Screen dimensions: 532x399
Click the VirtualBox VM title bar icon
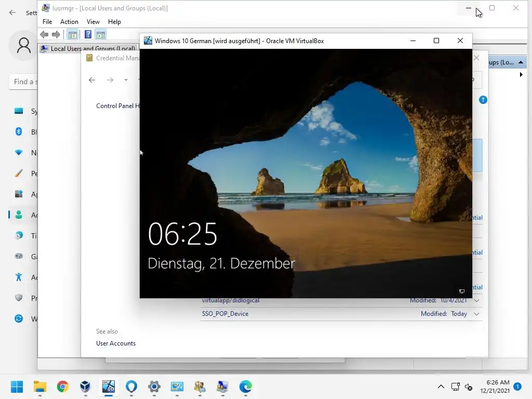(x=148, y=41)
